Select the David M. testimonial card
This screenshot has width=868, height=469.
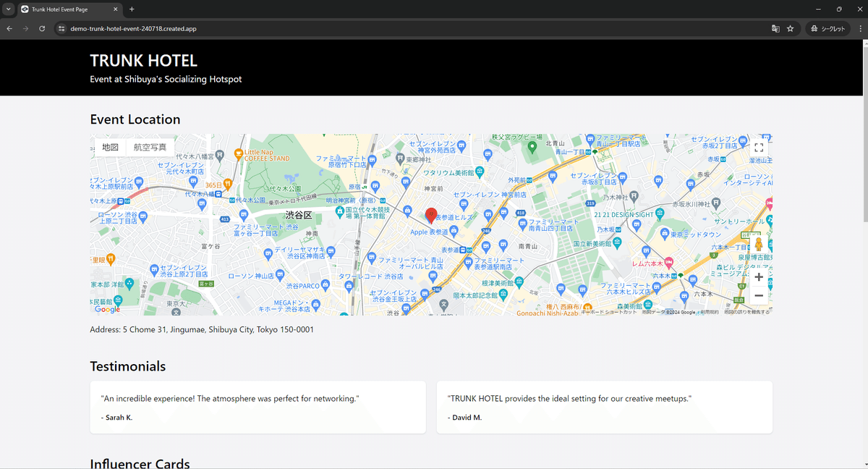coord(605,407)
